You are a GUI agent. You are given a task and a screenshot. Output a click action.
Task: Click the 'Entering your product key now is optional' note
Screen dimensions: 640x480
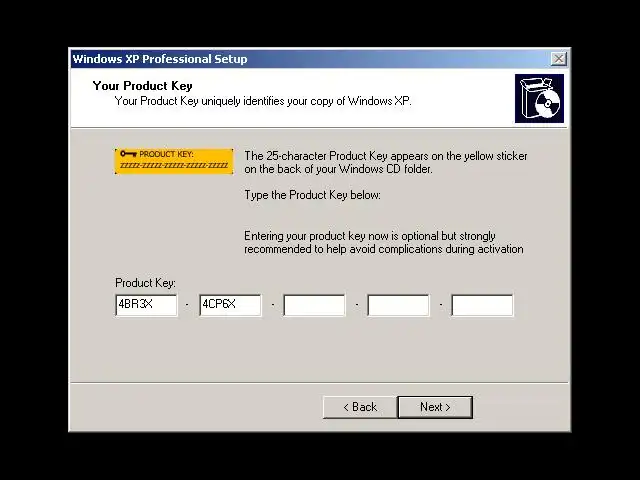click(384, 242)
